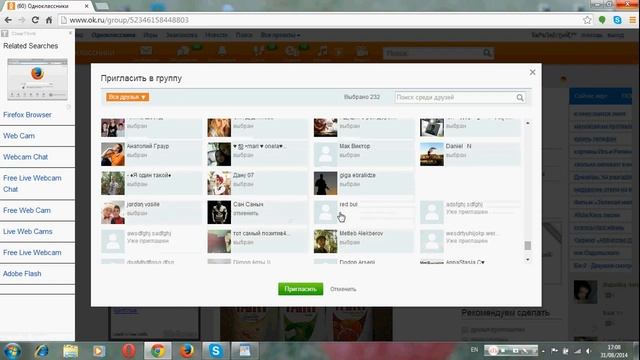Click cancel under Сан Саныч
The height and width of the screenshot is (360, 640).
coord(245,213)
